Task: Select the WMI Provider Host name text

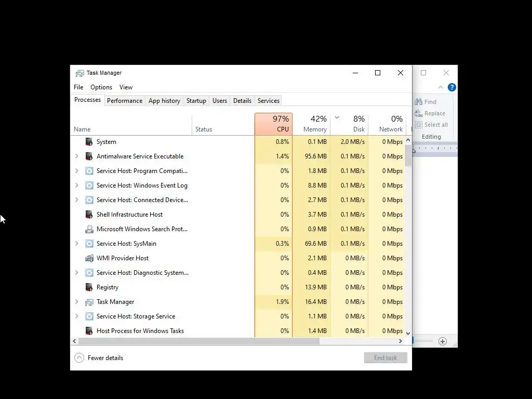Action: [123, 258]
